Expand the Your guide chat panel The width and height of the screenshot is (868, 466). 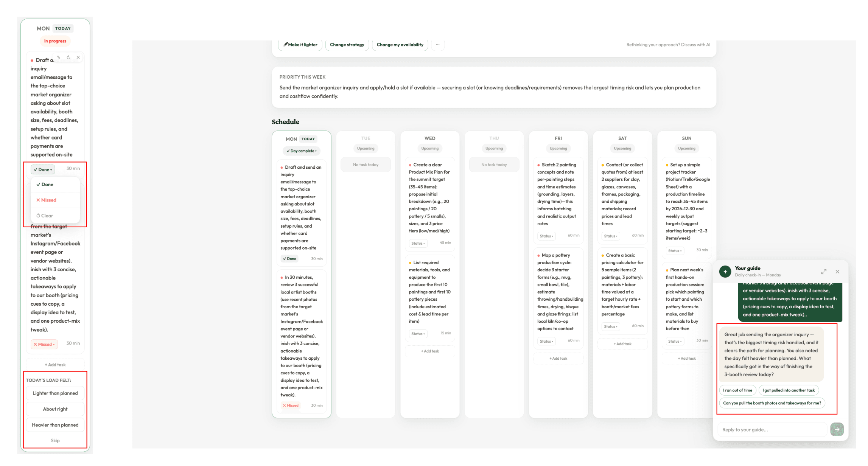[824, 272]
